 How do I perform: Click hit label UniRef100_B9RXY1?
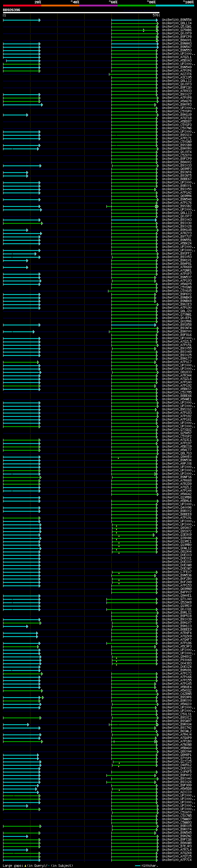[177, 186]
